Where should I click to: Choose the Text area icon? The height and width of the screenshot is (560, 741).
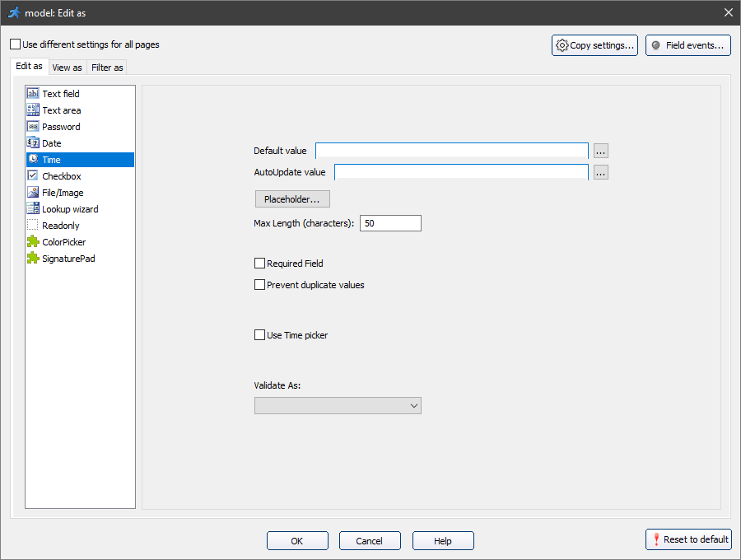33,110
